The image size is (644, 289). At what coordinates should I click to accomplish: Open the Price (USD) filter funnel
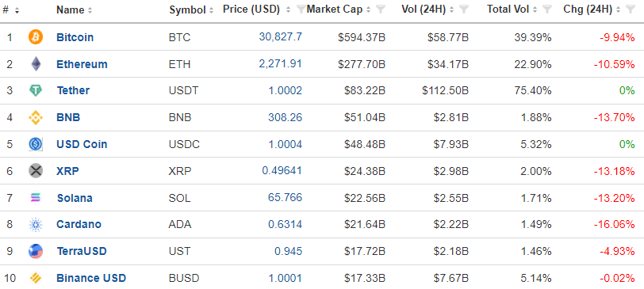[x=301, y=10]
